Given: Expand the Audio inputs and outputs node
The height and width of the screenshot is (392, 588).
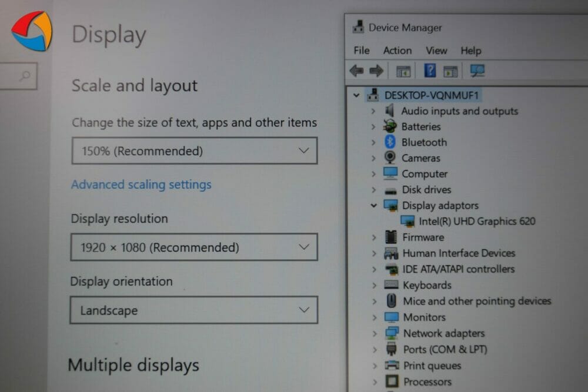Looking at the screenshot, I should tap(373, 111).
